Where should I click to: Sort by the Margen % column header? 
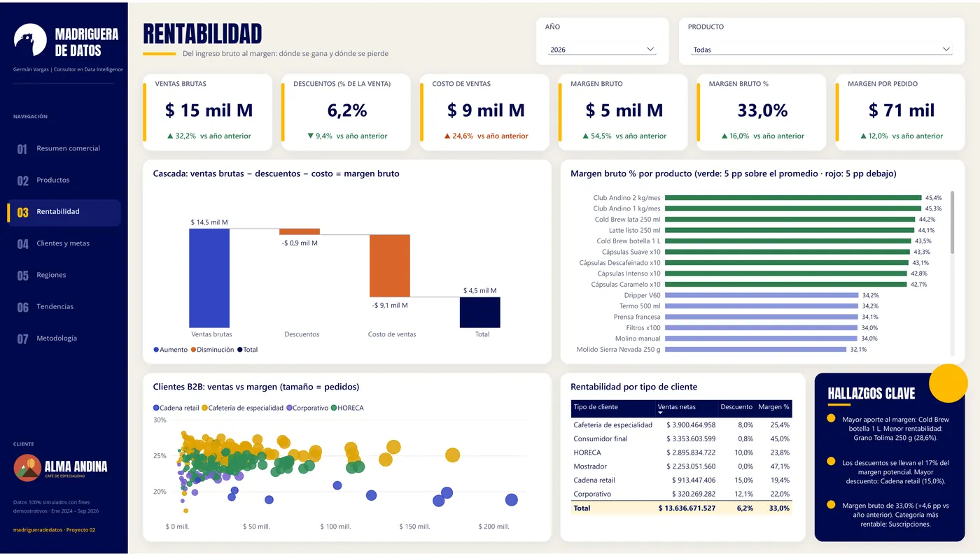773,407
